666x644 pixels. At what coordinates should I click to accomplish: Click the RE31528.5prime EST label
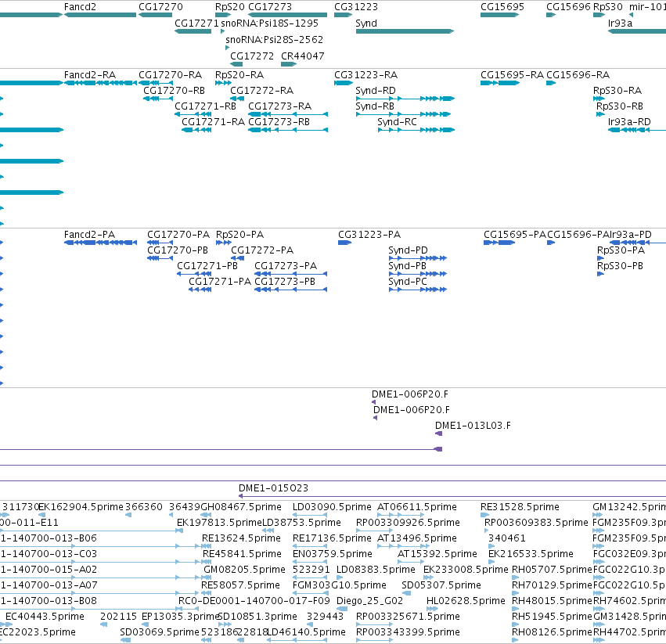click(520, 507)
